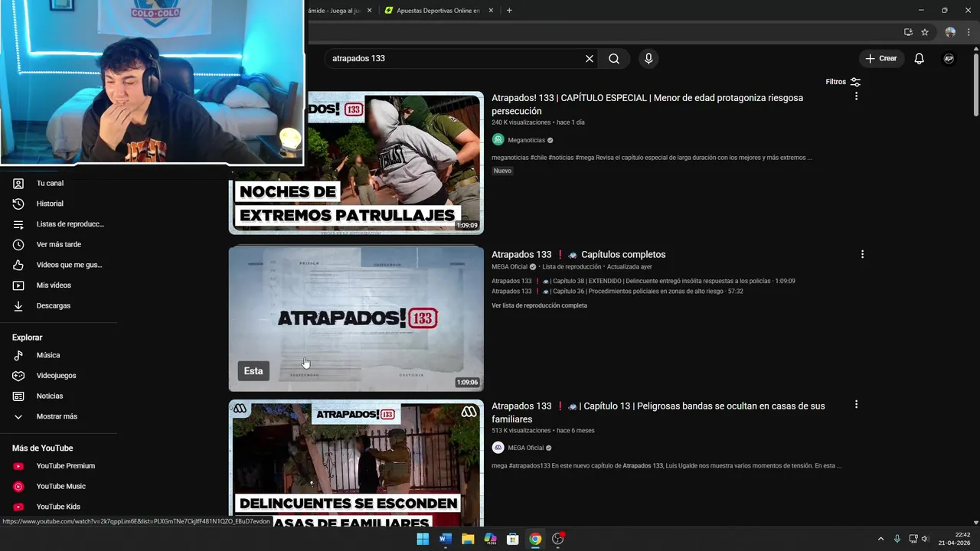Image resolution: width=980 pixels, height=551 pixels.
Task: Open options for Capítulos completos playlist
Action: click(x=862, y=254)
